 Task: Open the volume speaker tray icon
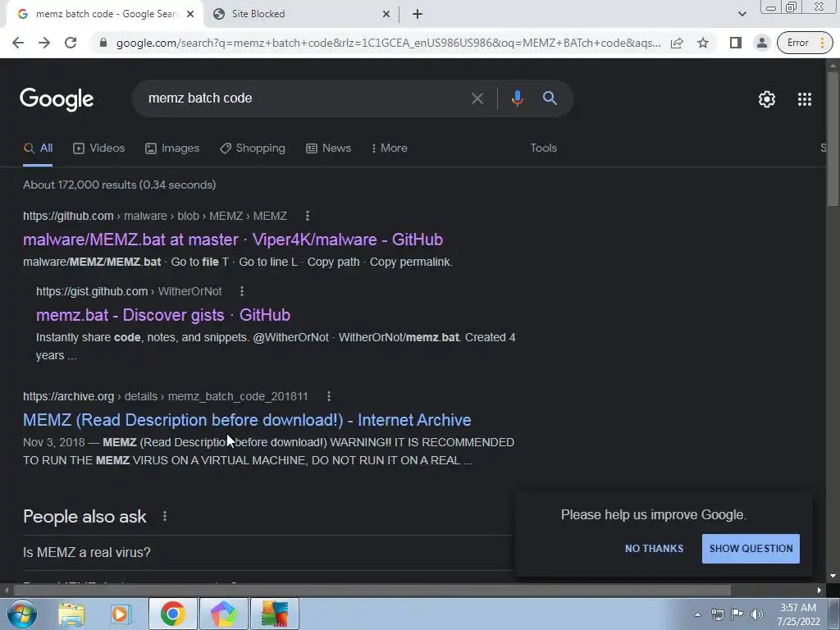click(x=757, y=614)
